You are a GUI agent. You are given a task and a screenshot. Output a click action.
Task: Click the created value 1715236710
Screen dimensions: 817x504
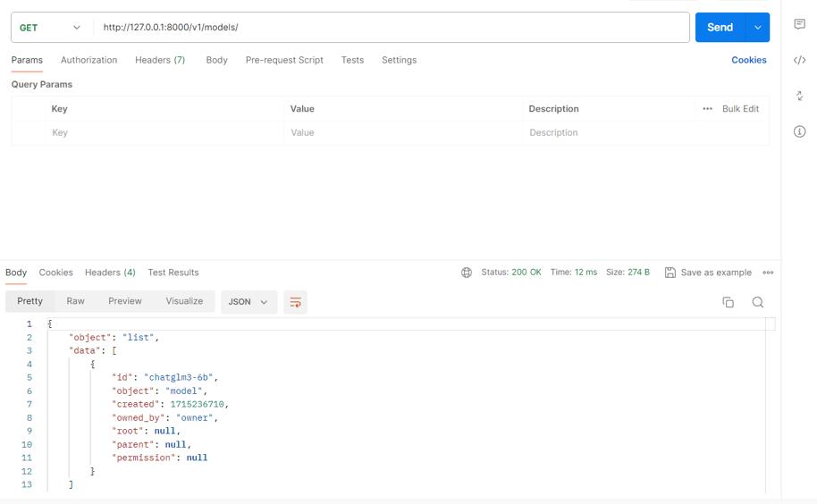pos(197,404)
